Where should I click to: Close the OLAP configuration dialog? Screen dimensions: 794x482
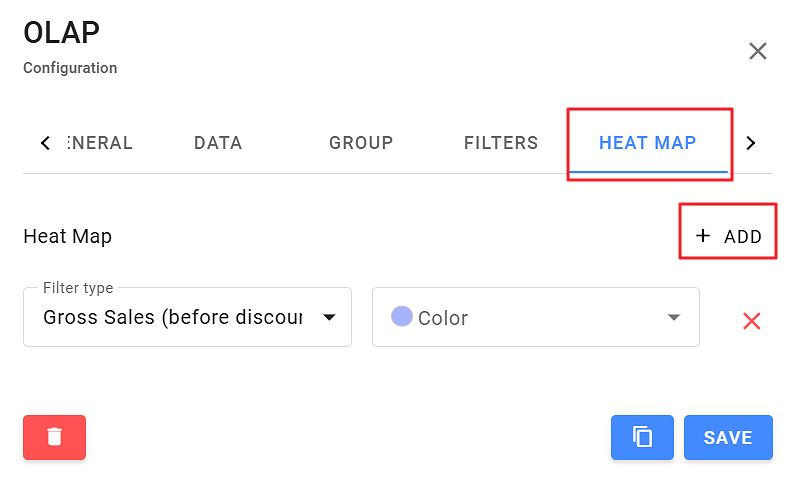coord(758,52)
